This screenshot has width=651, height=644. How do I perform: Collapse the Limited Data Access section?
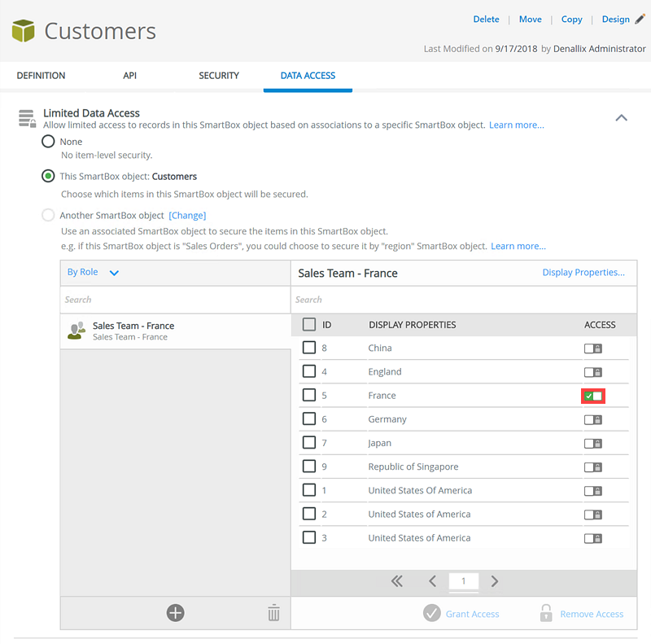(x=621, y=118)
